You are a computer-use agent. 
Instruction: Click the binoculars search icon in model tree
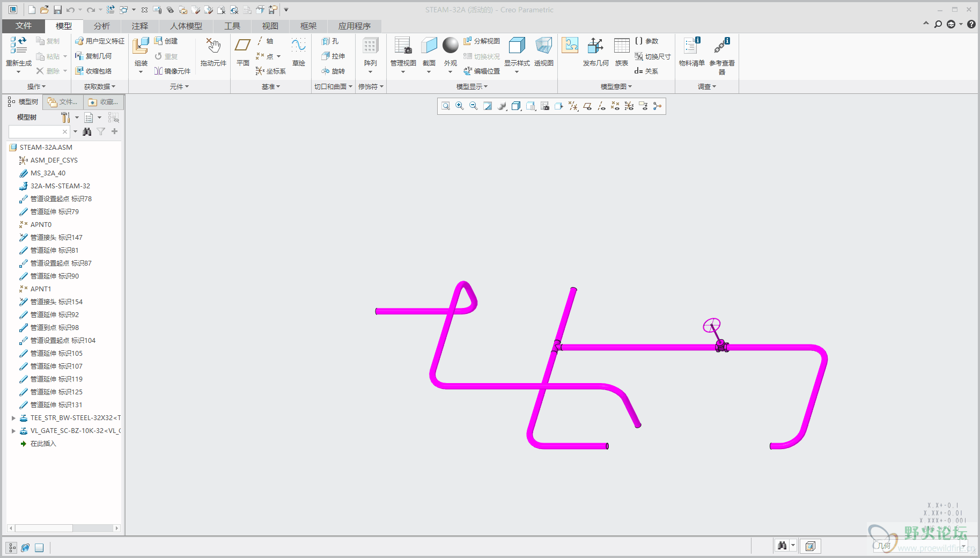[x=87, y=131]
